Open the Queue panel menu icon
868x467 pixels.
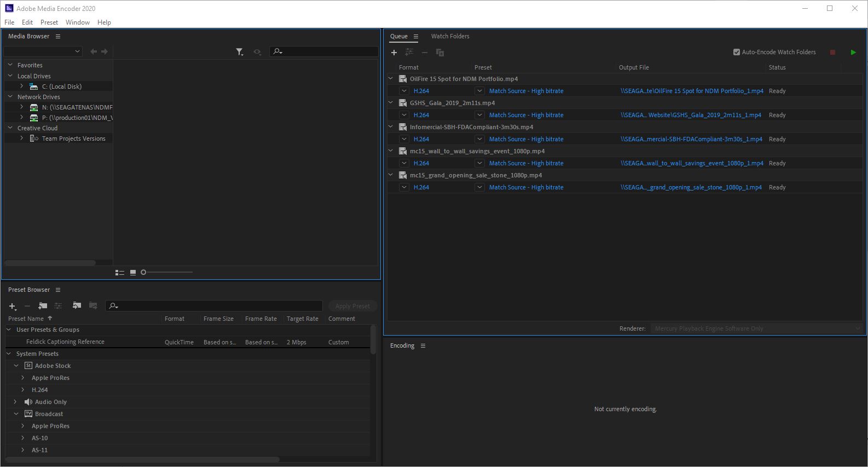coord(416,37)
